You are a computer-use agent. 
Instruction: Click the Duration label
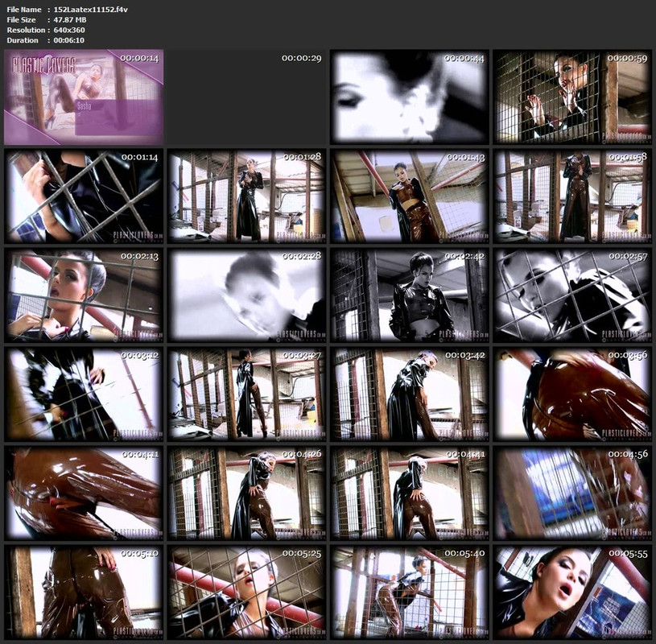point(23,40)
